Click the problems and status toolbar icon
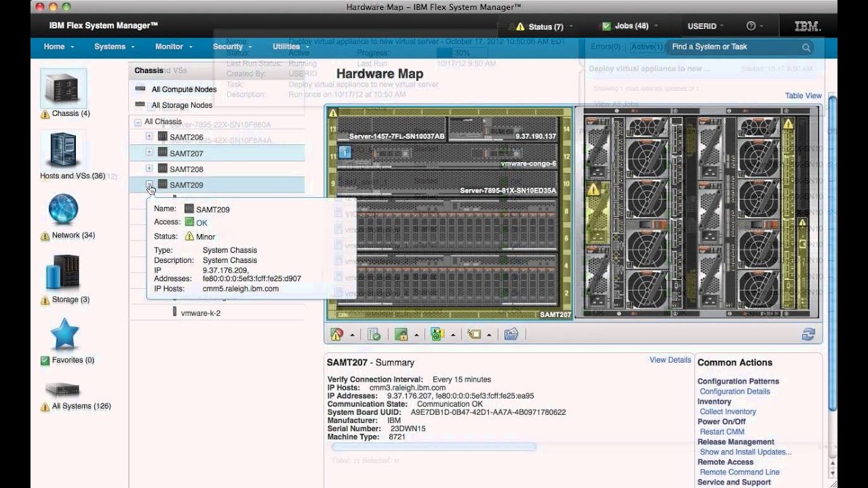868x488 pixels. (x=337, y=334)
